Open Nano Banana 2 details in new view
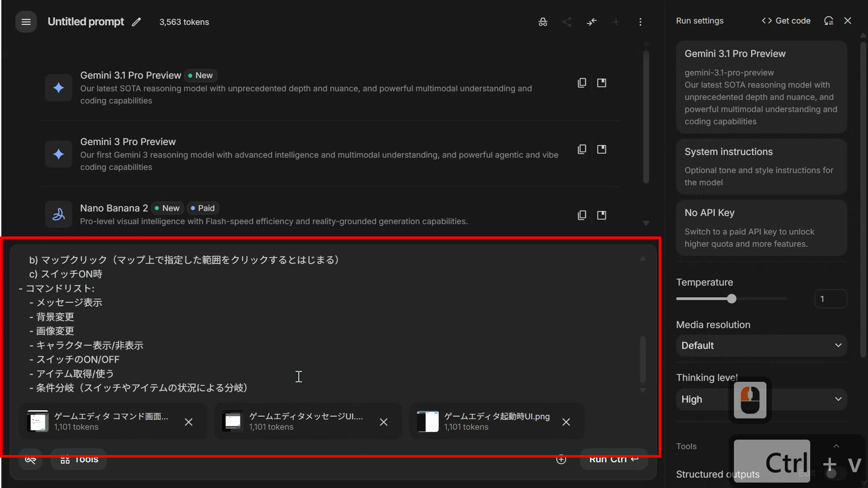The image size is (868, 488). click(601, 215)
